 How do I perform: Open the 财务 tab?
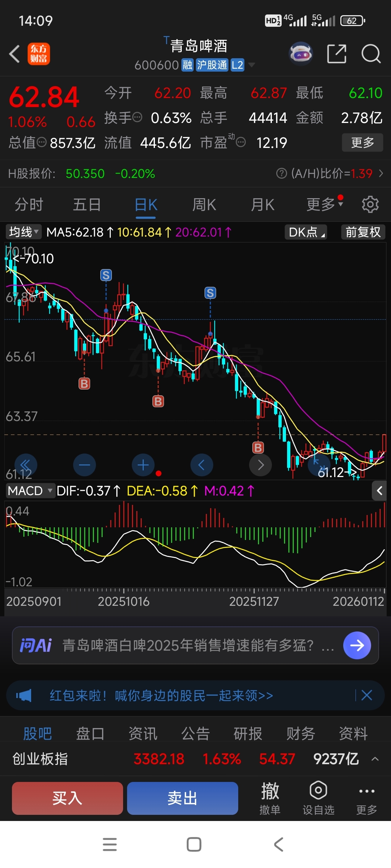pos(301,733)
